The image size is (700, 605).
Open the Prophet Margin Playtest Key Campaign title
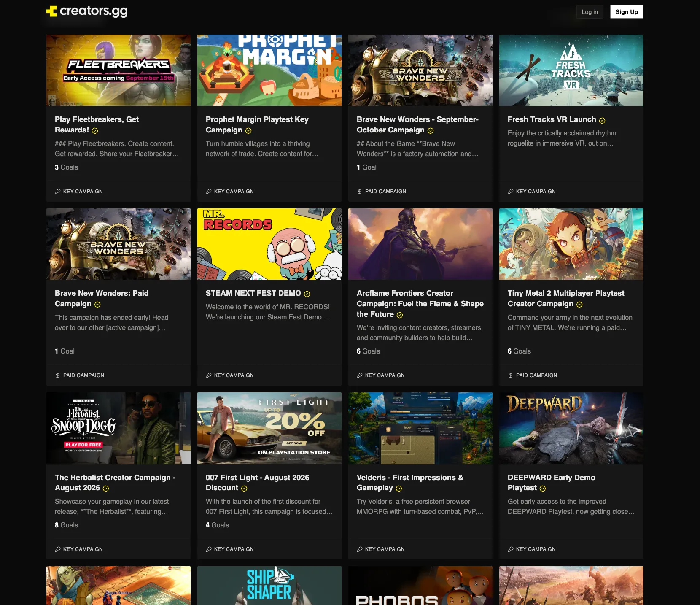pyautogui.click(x=257, y=124)
